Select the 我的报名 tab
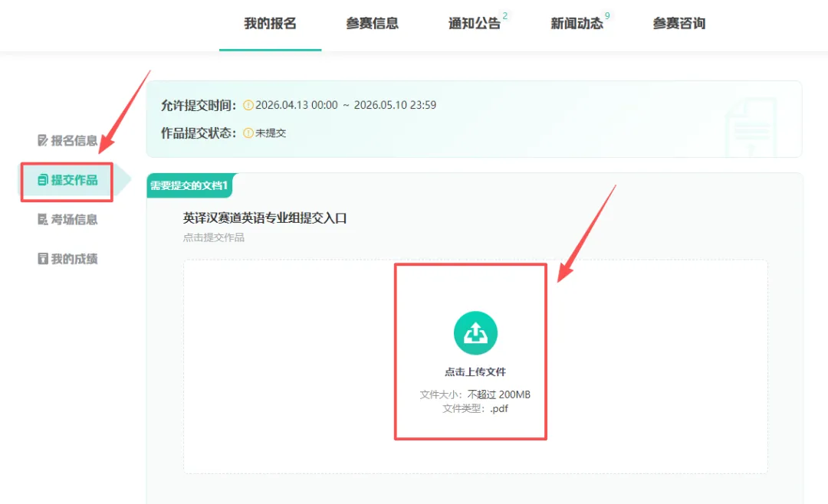 [x=270, y=24]
